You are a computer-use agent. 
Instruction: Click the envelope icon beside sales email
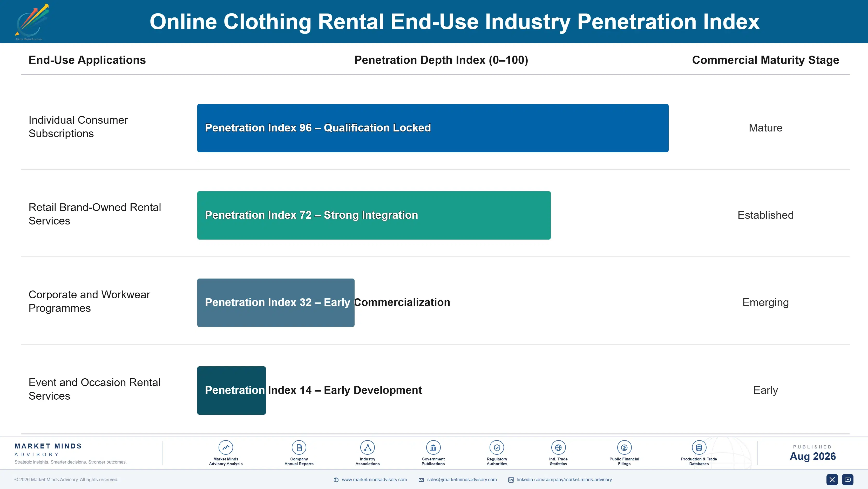tap(421, 480)
